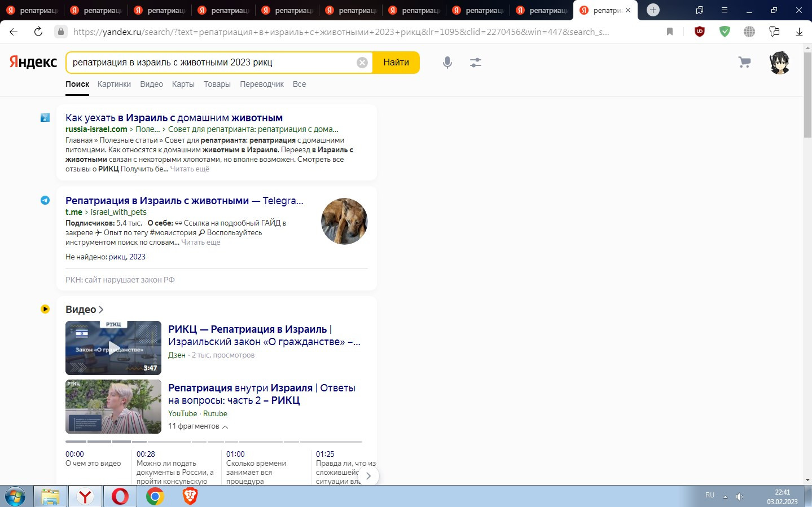Click 'Читать ещё' in the Telegram result

(201, 243)
